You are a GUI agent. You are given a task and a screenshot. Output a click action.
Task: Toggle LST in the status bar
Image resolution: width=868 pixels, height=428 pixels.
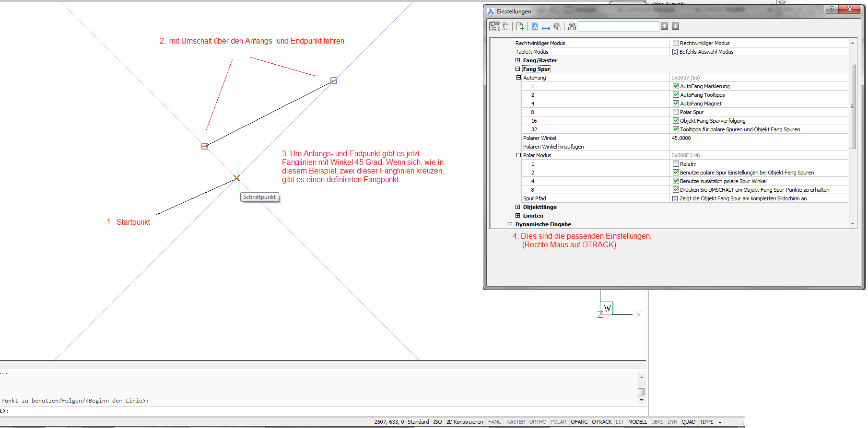(620, 422)
